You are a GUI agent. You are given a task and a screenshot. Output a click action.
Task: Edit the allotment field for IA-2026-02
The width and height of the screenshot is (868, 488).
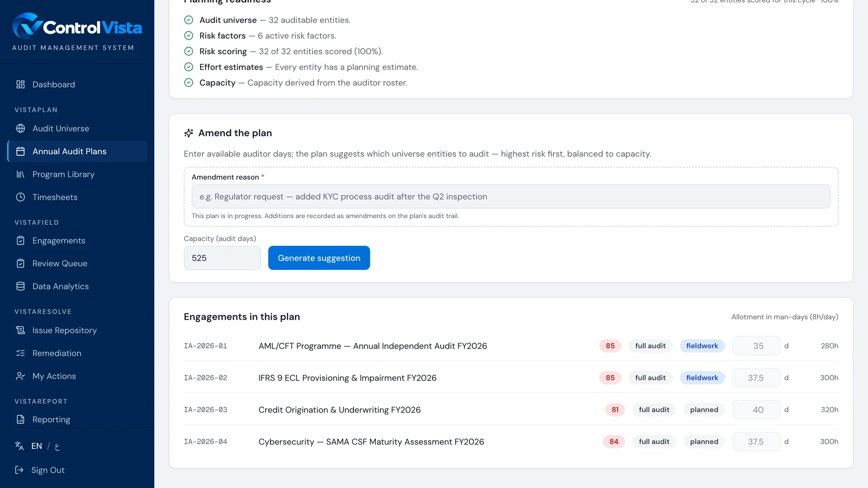(x=756, y=378)
